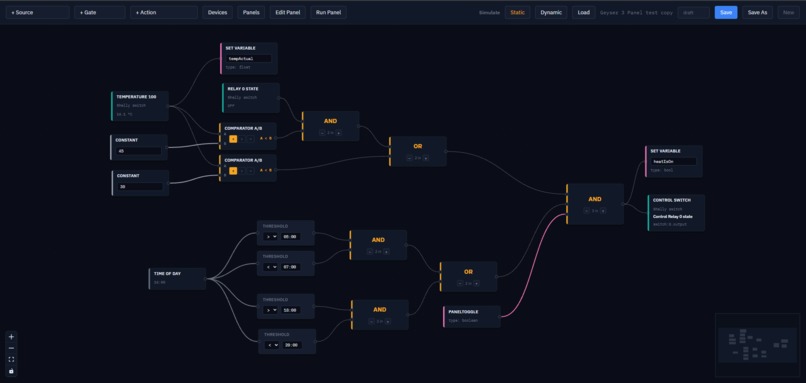This screenshot has height=383, width=806.
Task: Open operator dropdown of the 07:00 threshold
Action: pos(270,267)
